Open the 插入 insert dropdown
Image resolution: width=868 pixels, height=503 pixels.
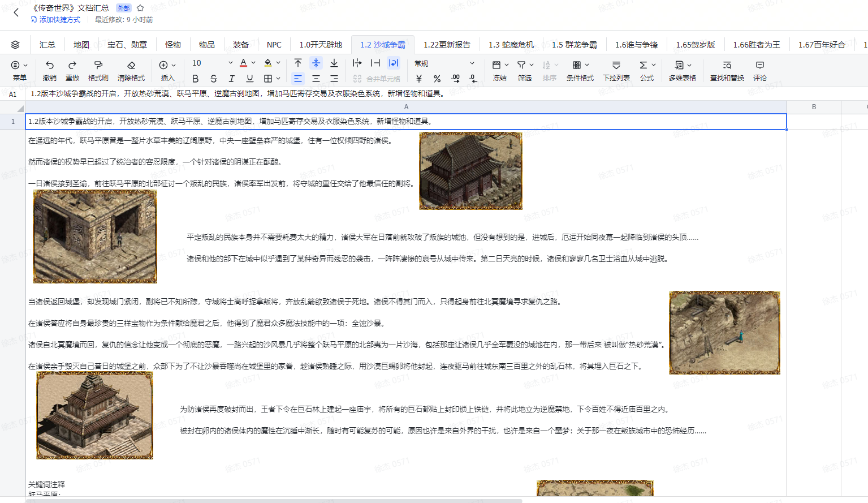pyautogui.click(x=167, y=71)
